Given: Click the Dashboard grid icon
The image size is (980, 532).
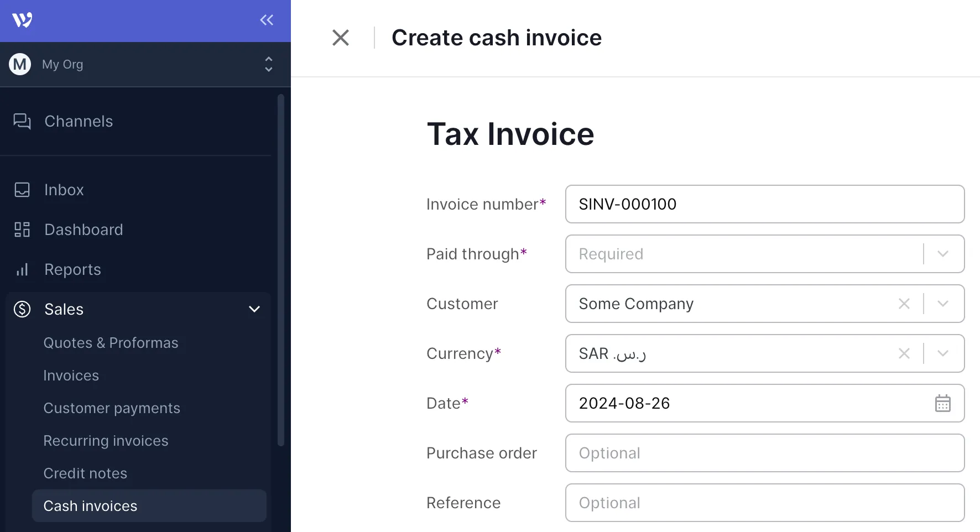Looking at the screenshot, I should tap(22, 230).
